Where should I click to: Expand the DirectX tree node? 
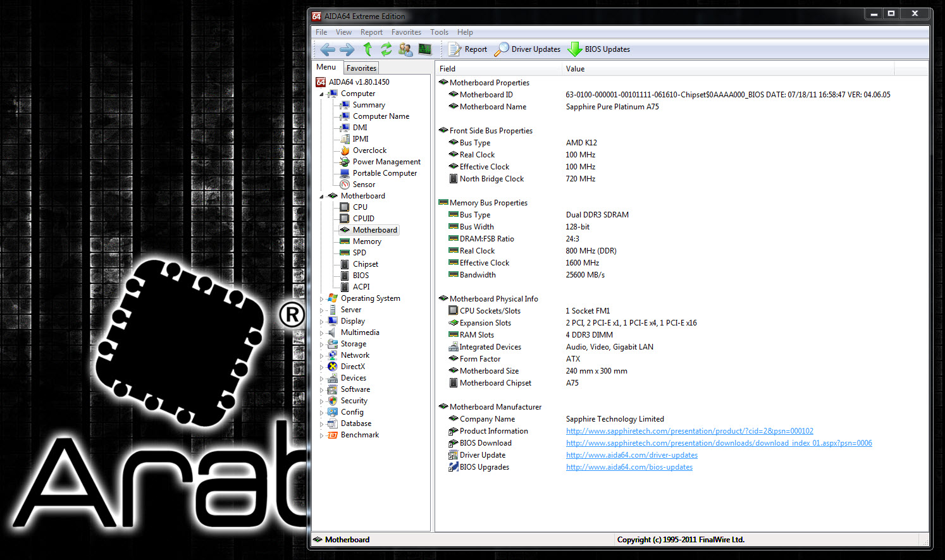tap(321, 367)
